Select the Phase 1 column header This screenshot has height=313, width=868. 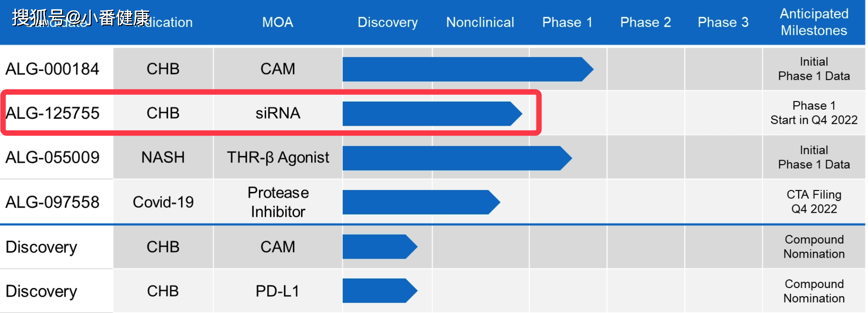pyautogui.click(x=567, y=22)
